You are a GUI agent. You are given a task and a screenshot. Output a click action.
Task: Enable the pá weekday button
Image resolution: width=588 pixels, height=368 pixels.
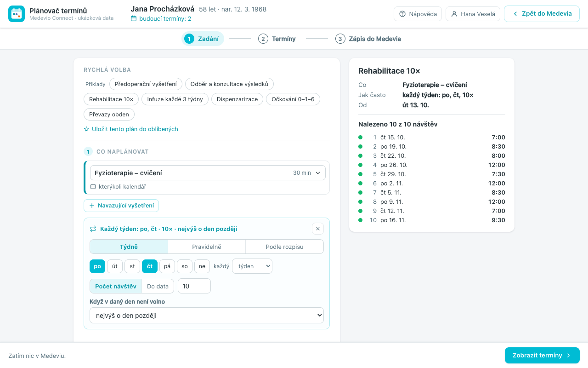[x=167, y=266]
